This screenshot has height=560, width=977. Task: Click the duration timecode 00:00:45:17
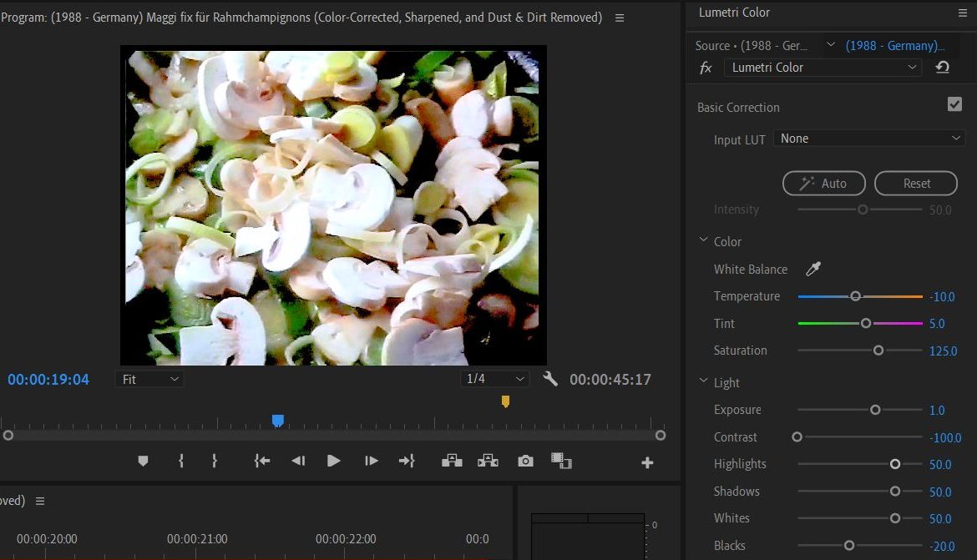(x=610, y=380)
